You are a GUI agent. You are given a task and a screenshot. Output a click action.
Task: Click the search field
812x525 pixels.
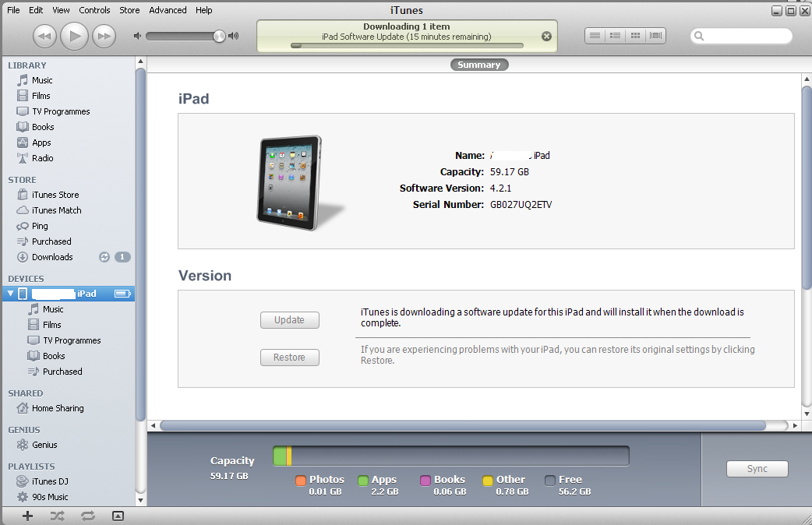click(741, 36)
